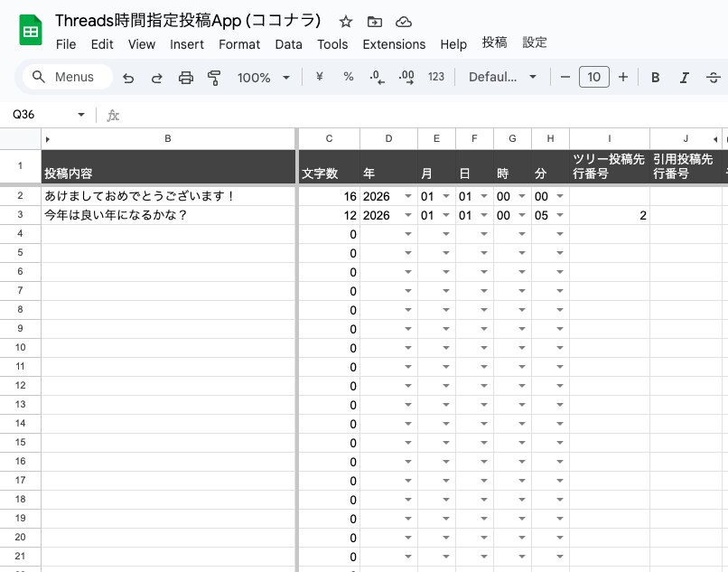Toggle italic formatting
This screenshot has width=728, height=572.
click(x=685, y=78)
